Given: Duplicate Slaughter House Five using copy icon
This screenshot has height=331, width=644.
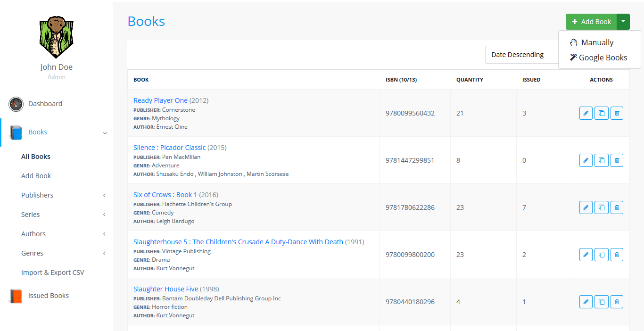Looking at the screenshot, I should (x=601, y=302).
